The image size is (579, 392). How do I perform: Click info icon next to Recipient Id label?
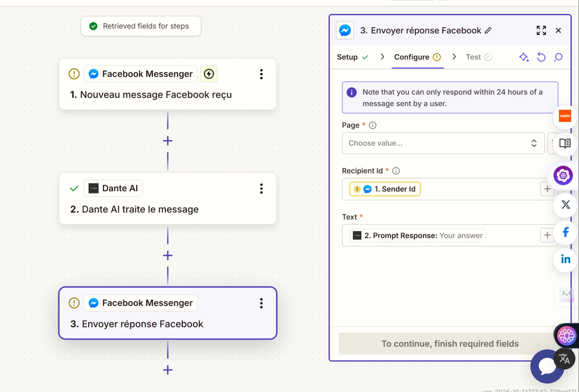396,171
